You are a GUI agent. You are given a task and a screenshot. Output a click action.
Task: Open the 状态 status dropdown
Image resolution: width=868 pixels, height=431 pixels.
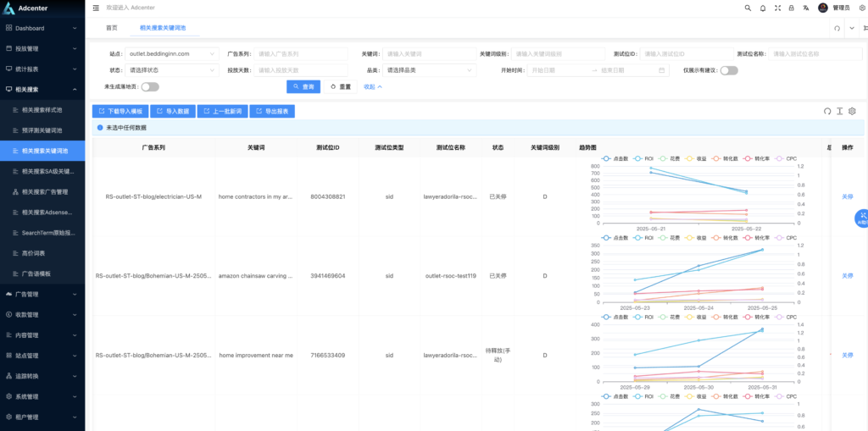click(170, 70)
